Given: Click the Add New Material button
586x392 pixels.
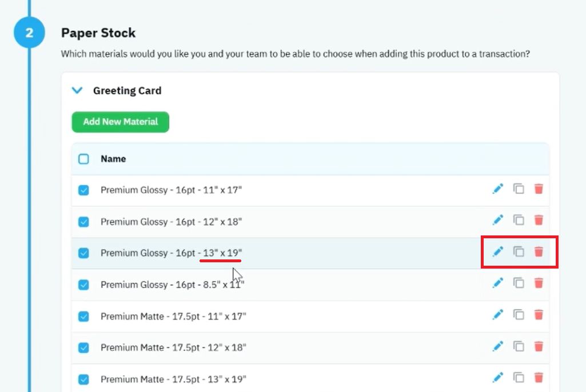Looking at the screenshot, I should point(120,122).
